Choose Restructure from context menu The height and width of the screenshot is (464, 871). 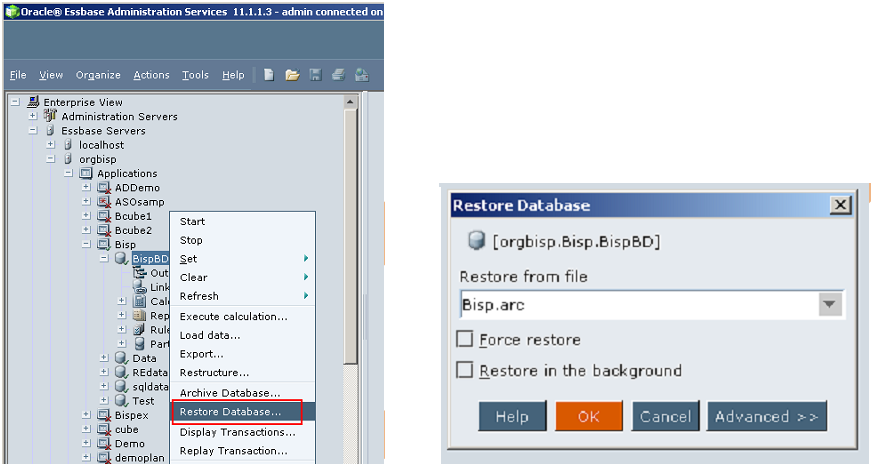(x=243, y=372)
